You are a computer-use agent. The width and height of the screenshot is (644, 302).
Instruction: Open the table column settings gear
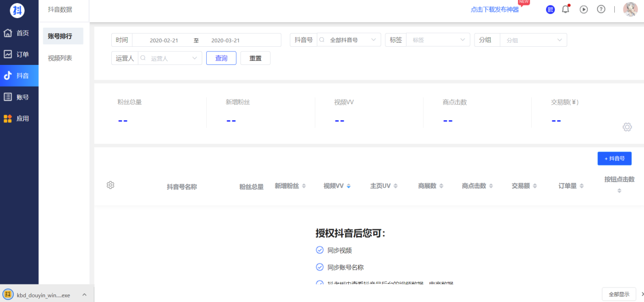tap(110, 185)
